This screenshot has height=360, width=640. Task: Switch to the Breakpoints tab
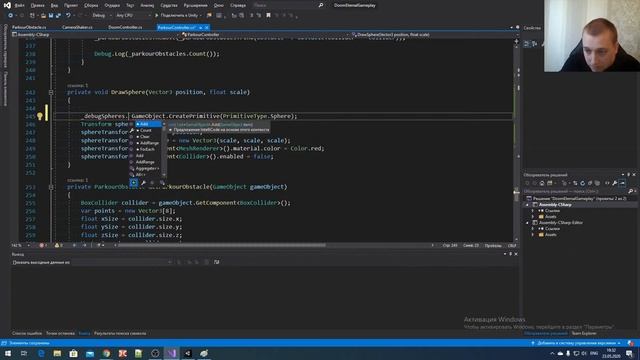click(x=60, y=333)
